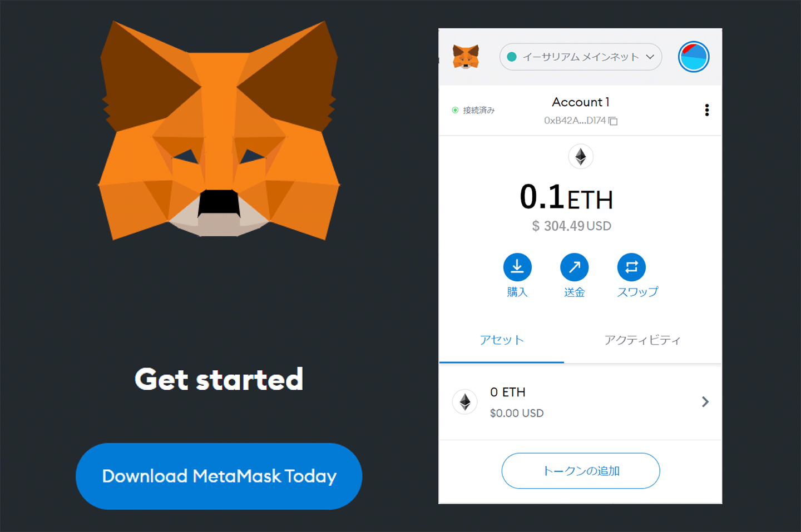Click the トークンの追加 add token button
801x532 pixels.
coord(581,471)
